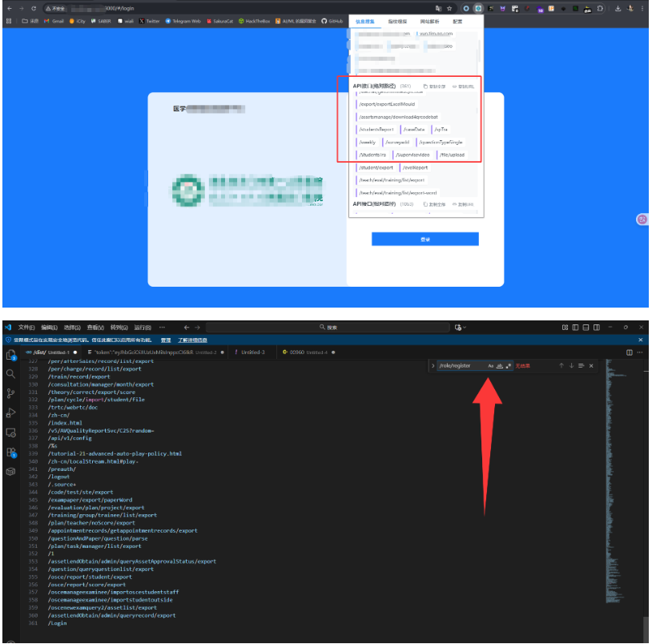
Task: Open Run and Debug view in VS Code
Action: point(10,413)
